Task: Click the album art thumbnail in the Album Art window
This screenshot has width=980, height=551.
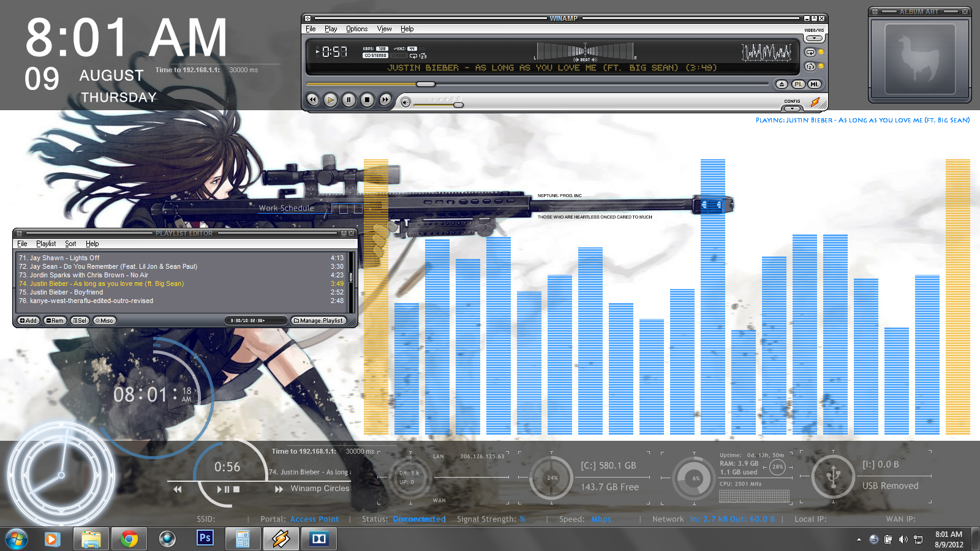Action: (919, 59)
